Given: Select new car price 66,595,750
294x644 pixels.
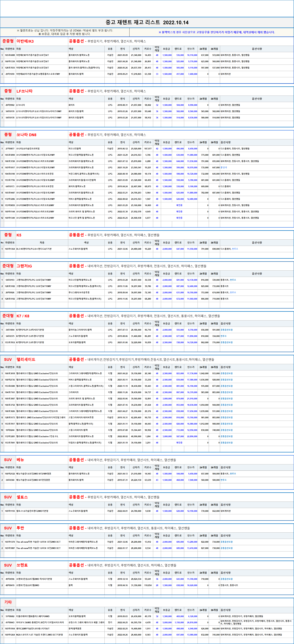Looking at the screenshot, I should coord(136,622).
